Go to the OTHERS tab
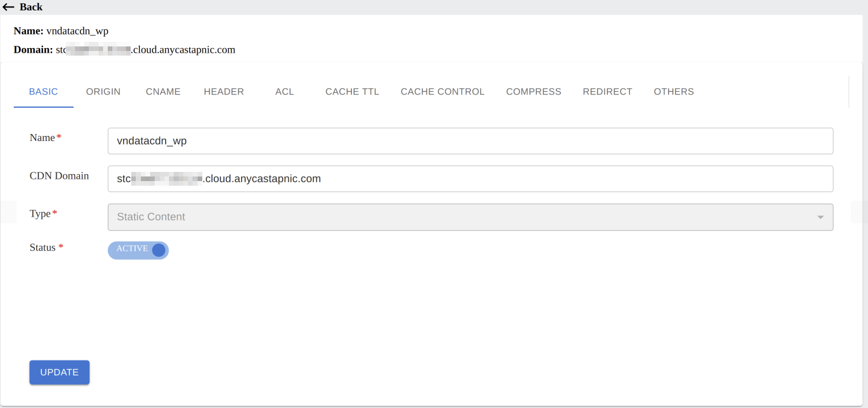The image size is (868, 408). [674, 92]
